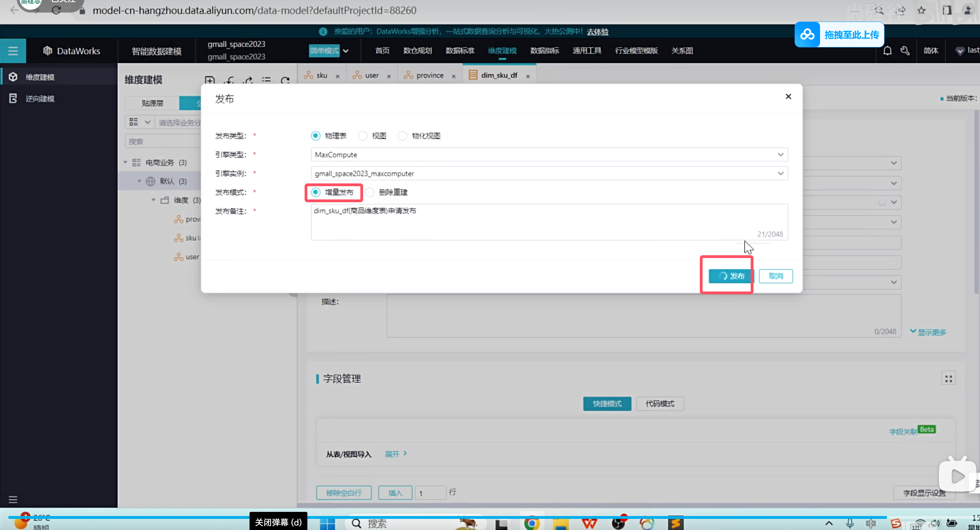Select the 物化视图 radio option
Image resolution: width=980 pixels, height=530 pixels.
[403, 136]
